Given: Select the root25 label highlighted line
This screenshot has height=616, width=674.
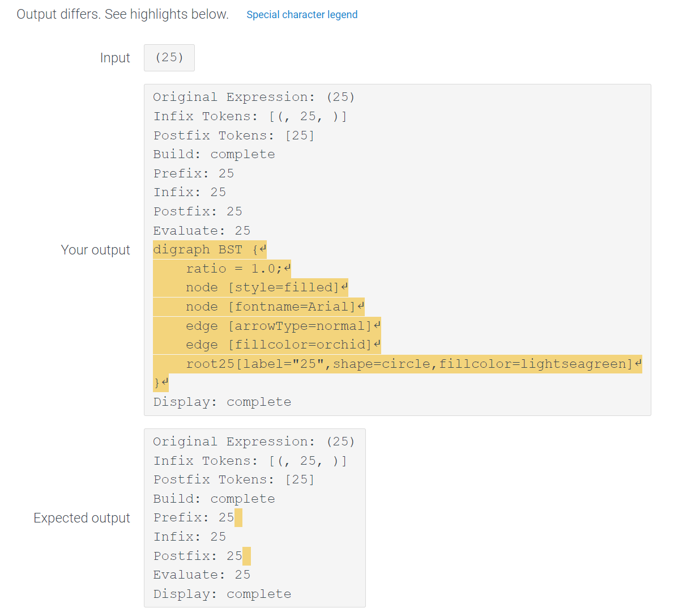Looking at the screenshot, I should (396, 363).
